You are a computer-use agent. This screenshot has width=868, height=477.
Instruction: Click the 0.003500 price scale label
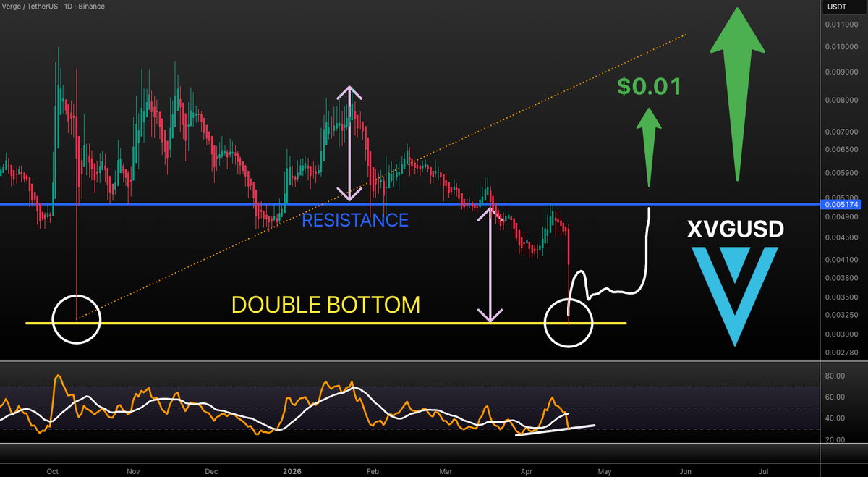[x=843, y=297]
